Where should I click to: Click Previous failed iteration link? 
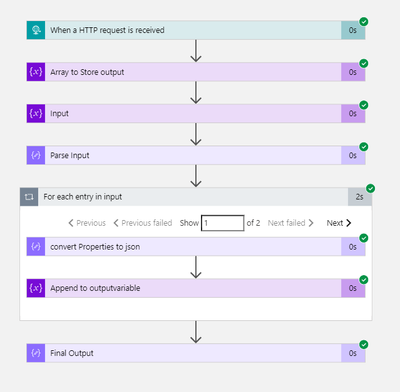point(143,223)
